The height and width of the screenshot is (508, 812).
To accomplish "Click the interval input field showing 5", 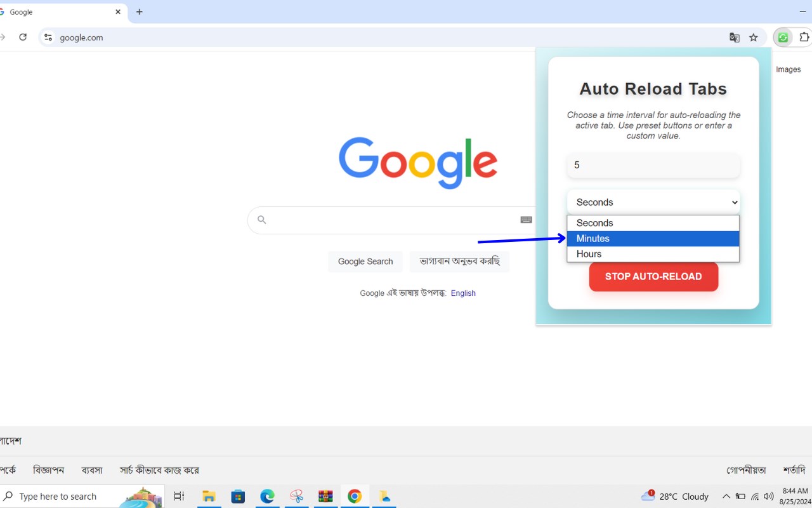I will pyautogui.click(x=653, y=165).
